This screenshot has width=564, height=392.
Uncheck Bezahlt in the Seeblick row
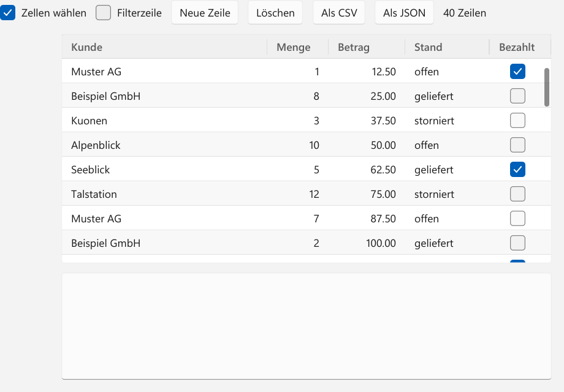coord(517,169)
